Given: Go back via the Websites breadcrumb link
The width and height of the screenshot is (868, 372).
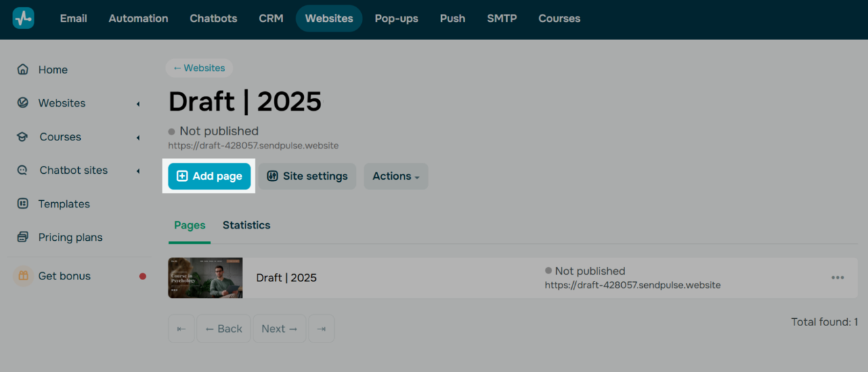Looking at the screenshot, I should 199,68.
